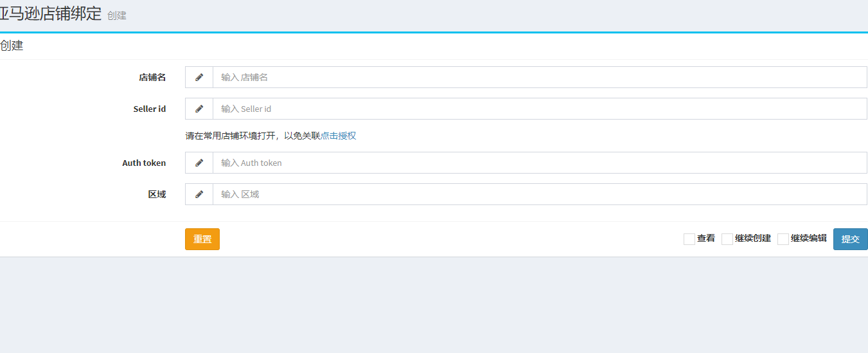Click the 区域 field label
This screenshot has height=353, width=868.
pos(157,194)
